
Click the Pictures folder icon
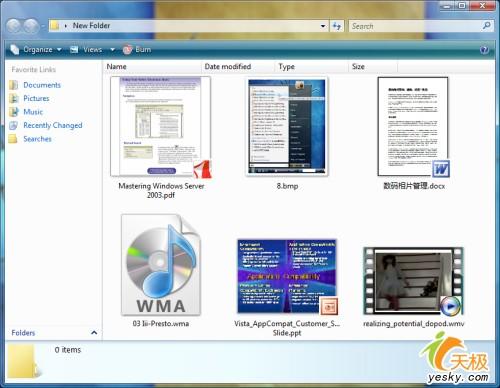(14, 98)
